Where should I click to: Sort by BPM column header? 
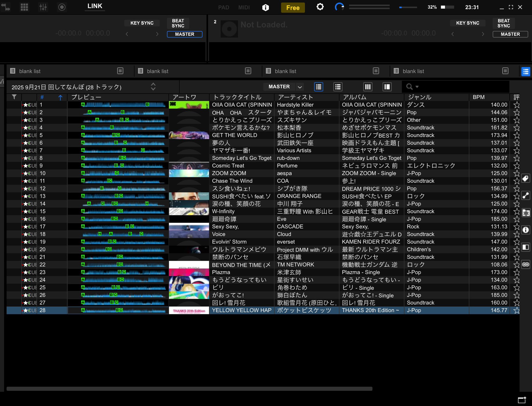[478, 97]
